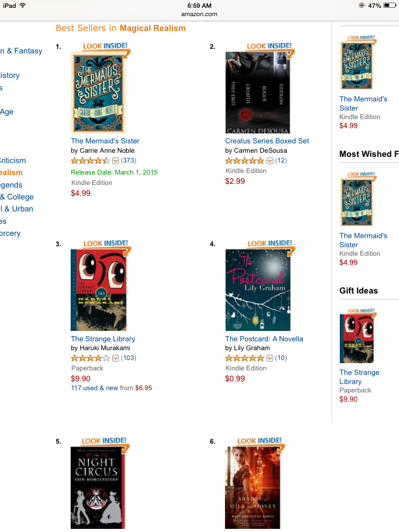399x532 pixels.
Task: Click The Postcard five-star rating
Action: pyautogui.click(x=245, y=358)
